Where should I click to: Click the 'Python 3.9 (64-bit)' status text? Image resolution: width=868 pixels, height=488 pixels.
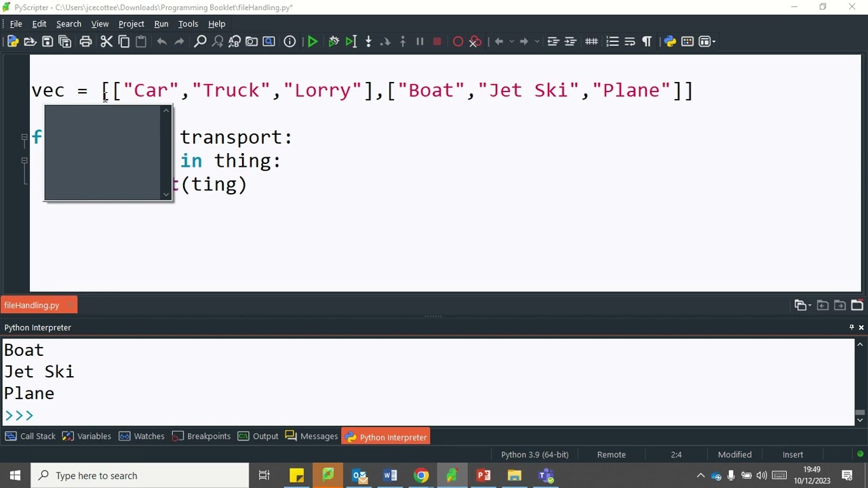[x=534, y=455]
